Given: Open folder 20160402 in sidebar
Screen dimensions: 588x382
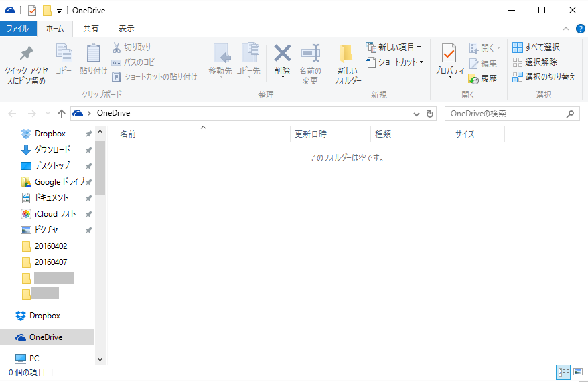Looking at the screenshot, I should (x=51, y=246).
